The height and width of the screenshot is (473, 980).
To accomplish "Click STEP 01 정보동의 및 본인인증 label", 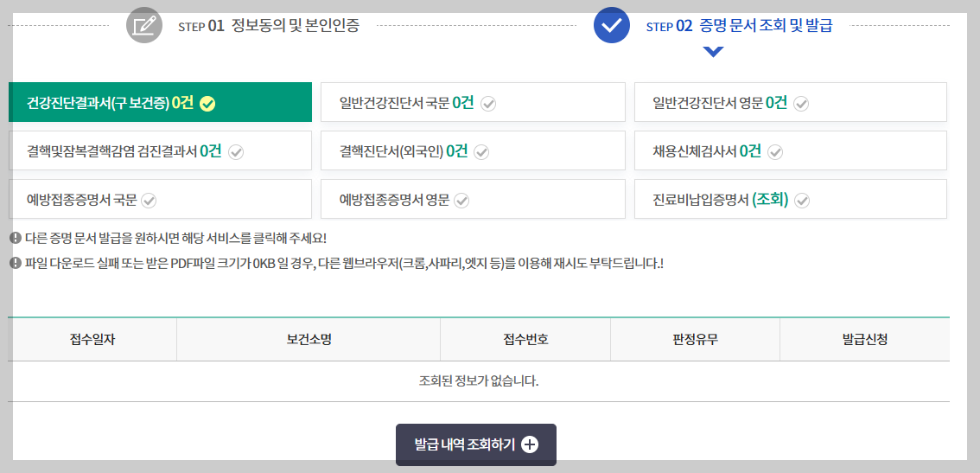I will coord(269,26).
